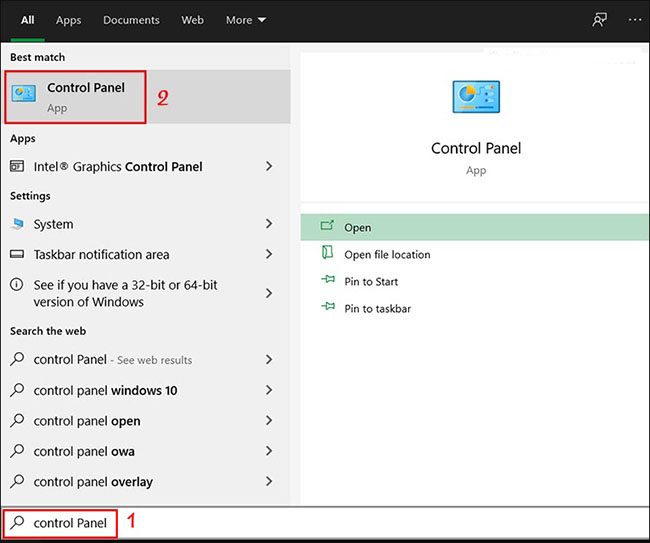Expand control panel overlay chevron
Screen dimensions: 650x543
pyautogui.click(x=269, y=481)
